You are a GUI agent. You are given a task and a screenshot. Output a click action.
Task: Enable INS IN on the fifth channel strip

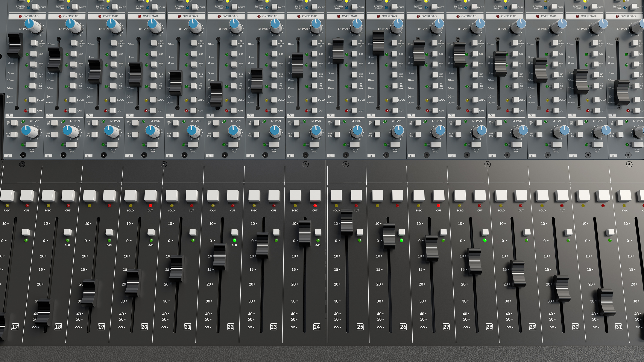(x=194, y=64)
